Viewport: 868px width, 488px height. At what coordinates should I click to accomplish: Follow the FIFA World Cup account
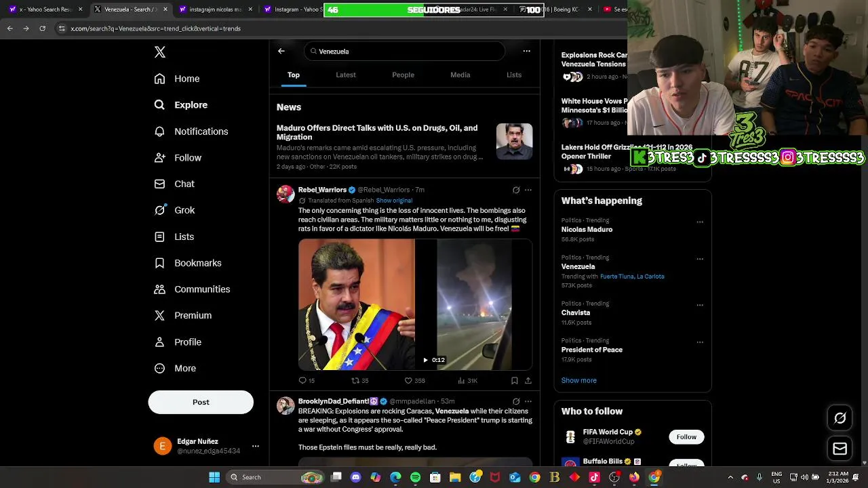[686, 437]
